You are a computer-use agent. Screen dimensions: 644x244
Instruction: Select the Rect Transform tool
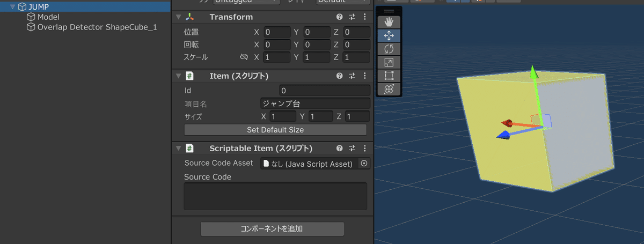[390, 76]
